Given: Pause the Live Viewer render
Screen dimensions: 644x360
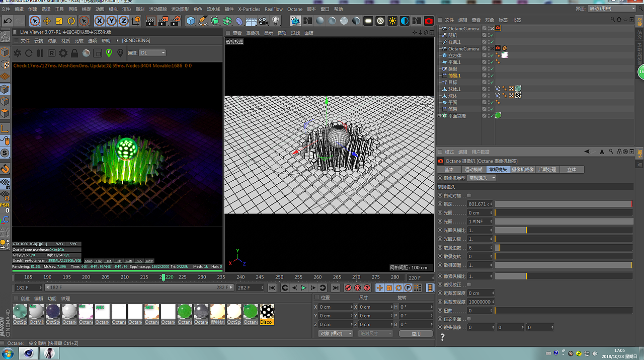Looking at the screenshot, I should (x=40, y=53).
